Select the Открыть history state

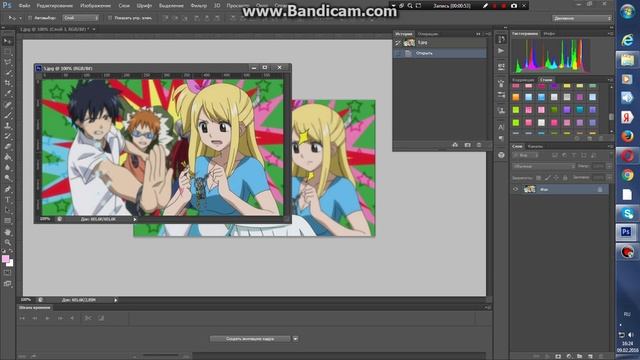(x=440, y=53)
